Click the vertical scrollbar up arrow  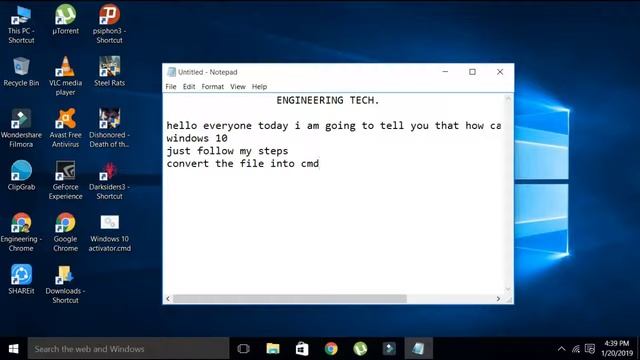click(x=508, y=98)
